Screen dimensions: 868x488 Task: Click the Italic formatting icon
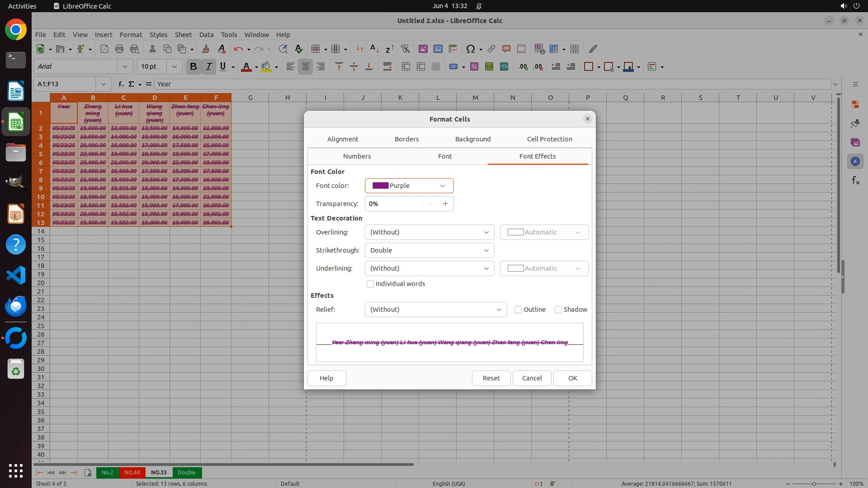[x=208, y=67]
